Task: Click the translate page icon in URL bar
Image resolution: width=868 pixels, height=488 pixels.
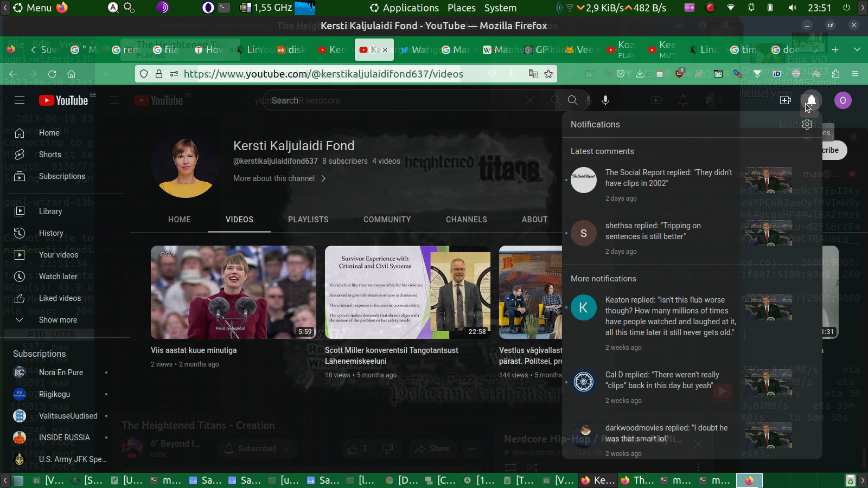Action: (533, 74)
